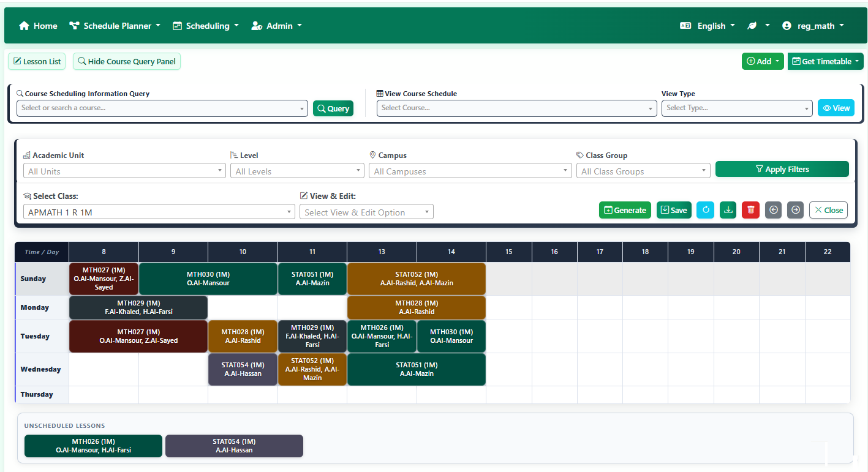868x472 pixels.
Task: Click the course search input field
Action: pos(162,108)
